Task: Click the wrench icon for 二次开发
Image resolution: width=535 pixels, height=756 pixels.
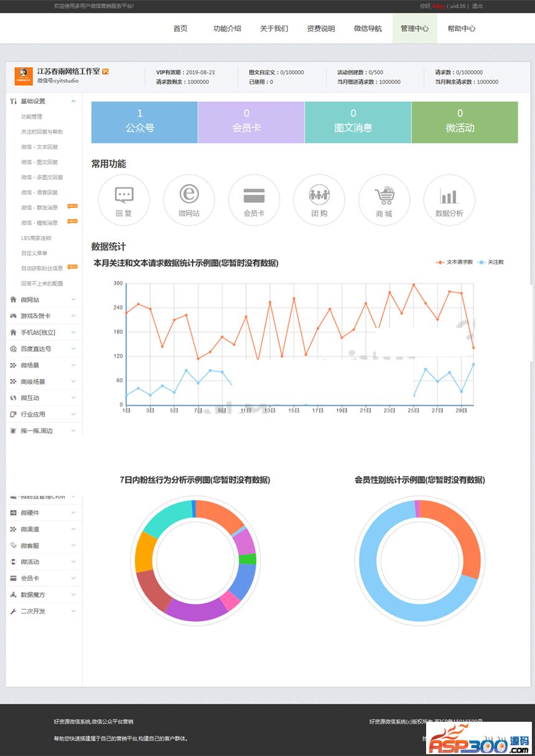Action: coord(14,611)
